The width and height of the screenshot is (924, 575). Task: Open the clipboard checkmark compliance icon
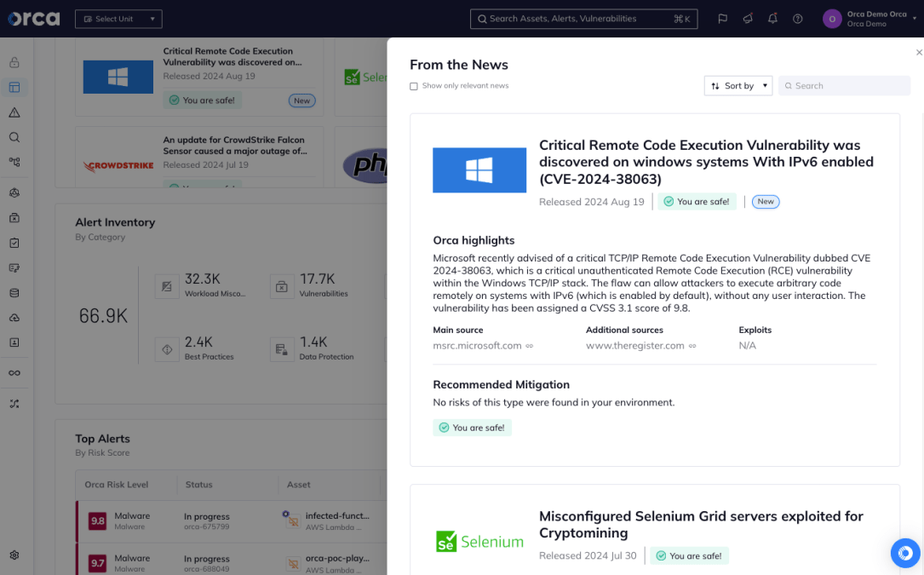pos(14,243)
